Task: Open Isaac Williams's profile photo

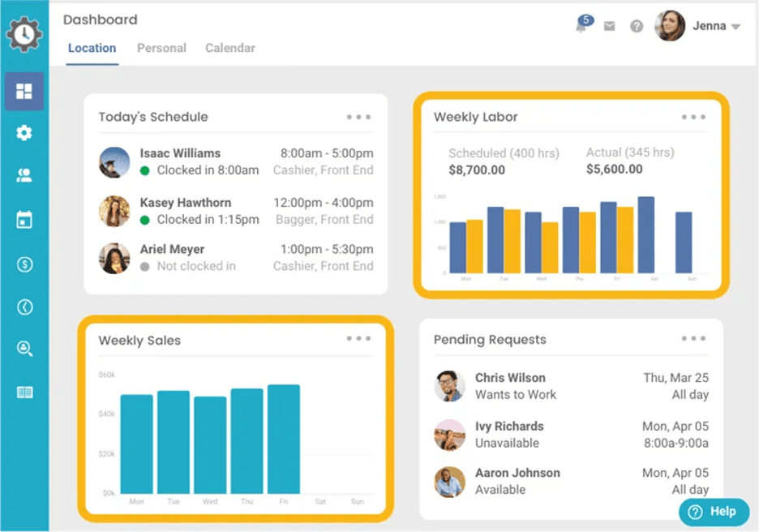Action: coord(114,162)
